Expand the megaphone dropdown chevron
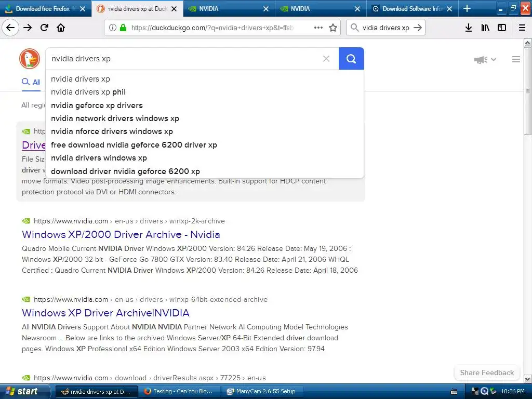Screen dimensions: 532x399 coord(494,60)
